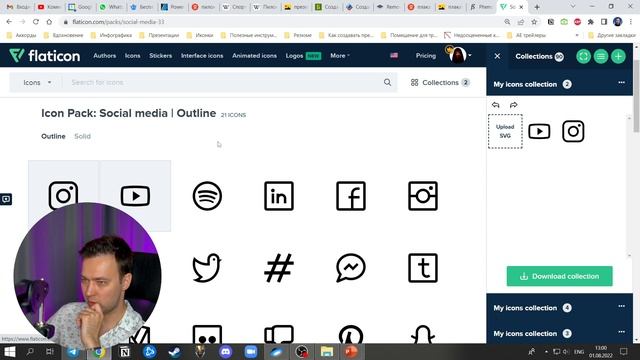640x360 pixels.
Task: Open options for first My icons collection
Action: 621,82
